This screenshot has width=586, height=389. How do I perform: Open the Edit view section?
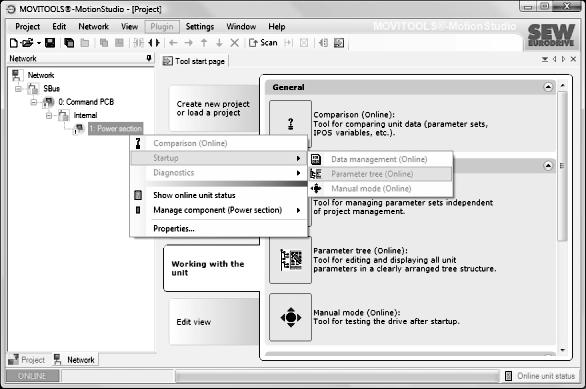(213, 322)
